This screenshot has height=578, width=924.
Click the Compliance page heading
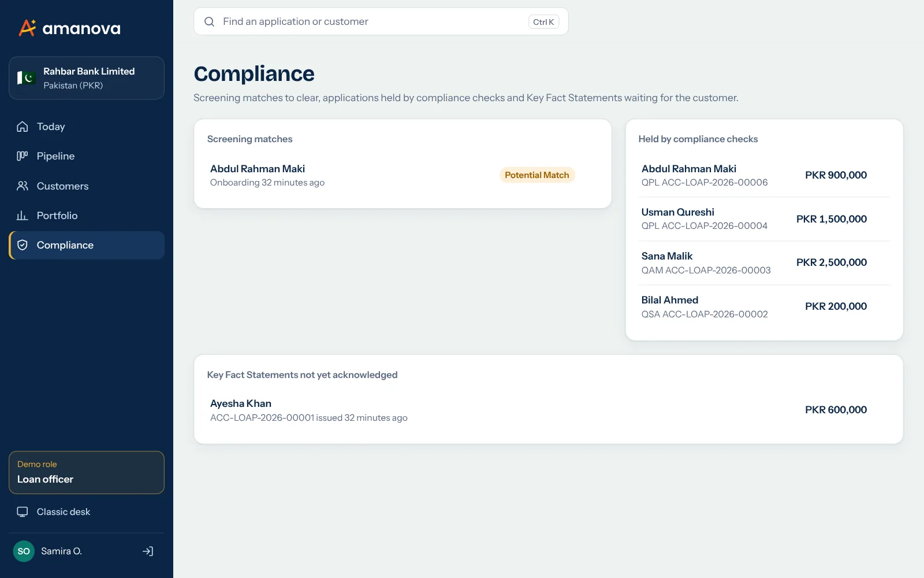254,74
